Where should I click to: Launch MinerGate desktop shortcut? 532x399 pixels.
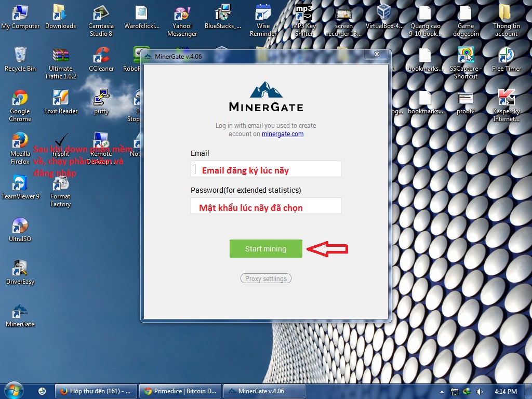pyautogui.click(x=20, y=315)
